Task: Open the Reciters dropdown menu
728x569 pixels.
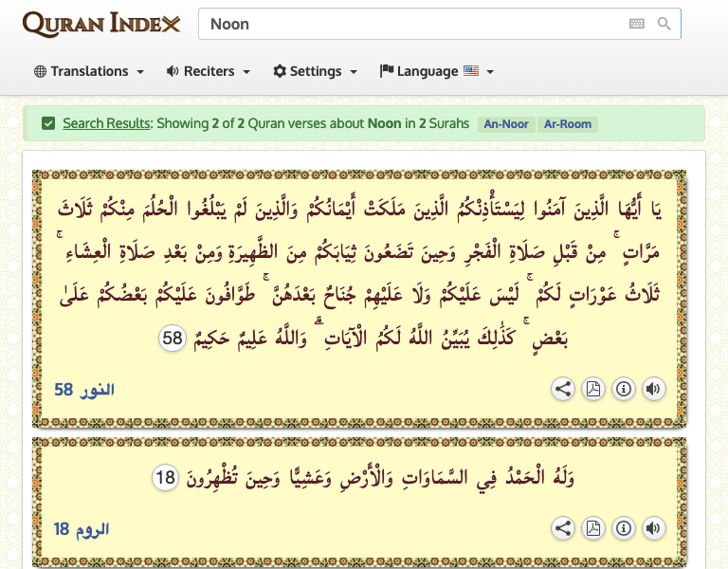Action: [208, 71]
